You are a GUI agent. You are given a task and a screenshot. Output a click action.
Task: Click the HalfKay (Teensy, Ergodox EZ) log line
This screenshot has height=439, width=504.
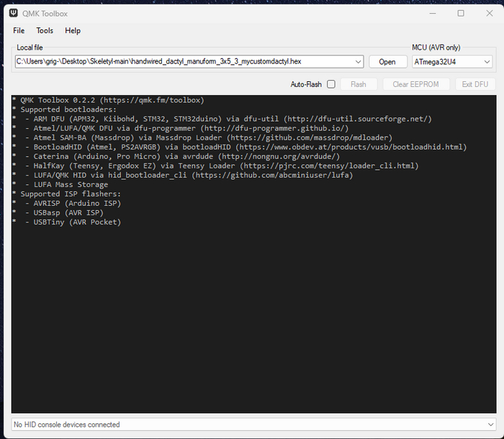pyautogui.click(x=216, y=166)
